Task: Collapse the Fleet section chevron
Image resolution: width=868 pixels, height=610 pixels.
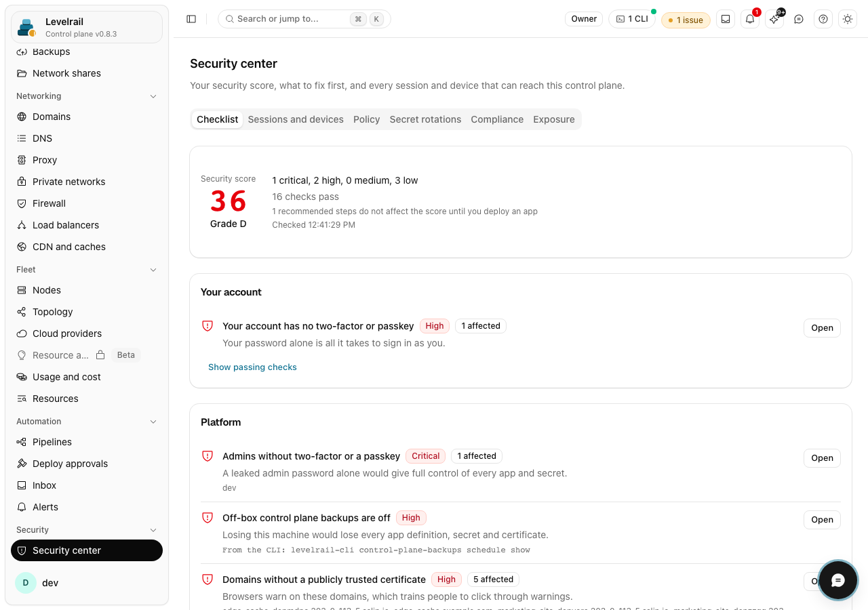Action: coord(153,270)
